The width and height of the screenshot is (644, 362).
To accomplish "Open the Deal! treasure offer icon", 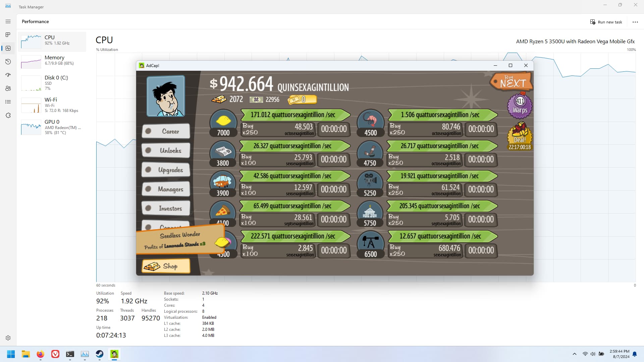I will [x=520, y=135].
